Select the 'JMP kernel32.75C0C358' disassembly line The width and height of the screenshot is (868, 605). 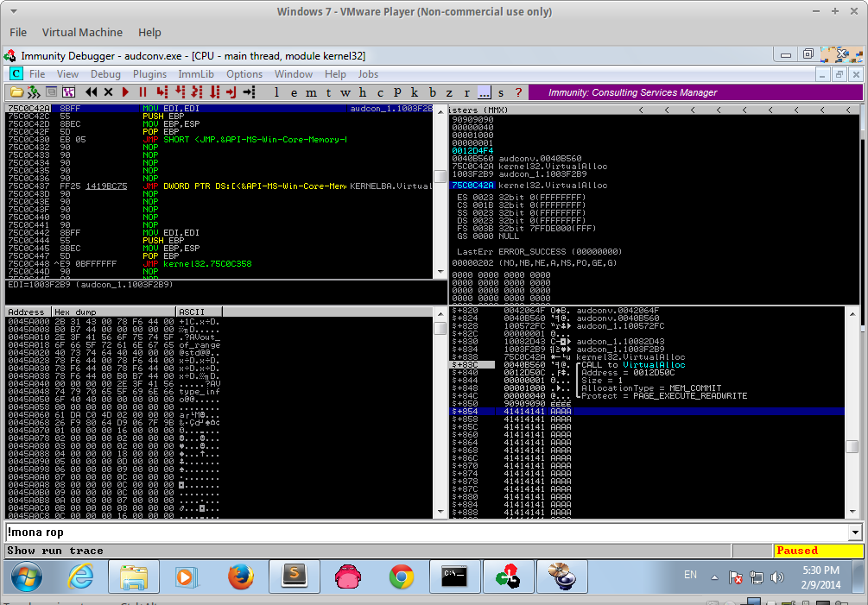[x=220, y=264]
